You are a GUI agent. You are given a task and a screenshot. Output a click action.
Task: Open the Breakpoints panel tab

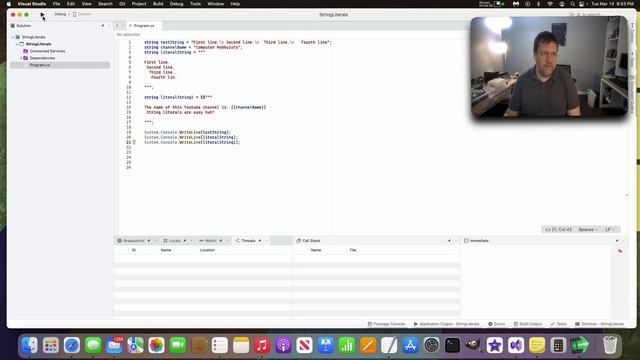coord(134,241)
